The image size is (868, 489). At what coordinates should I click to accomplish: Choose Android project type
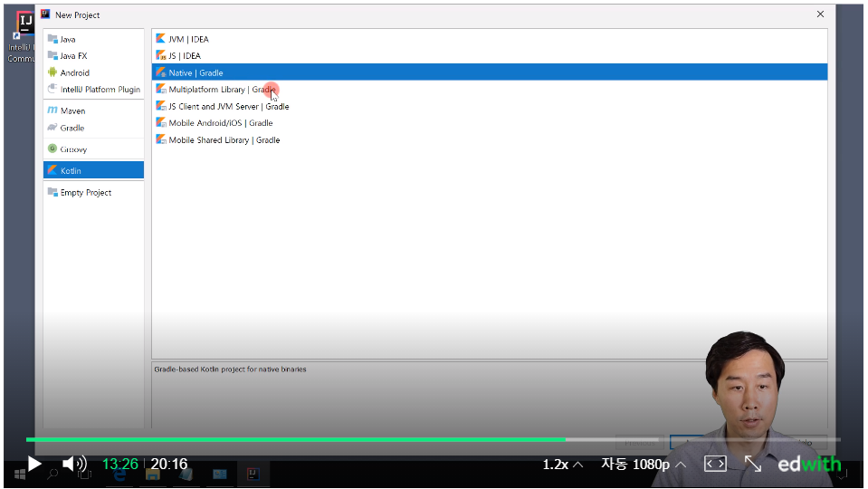(93, 72)
